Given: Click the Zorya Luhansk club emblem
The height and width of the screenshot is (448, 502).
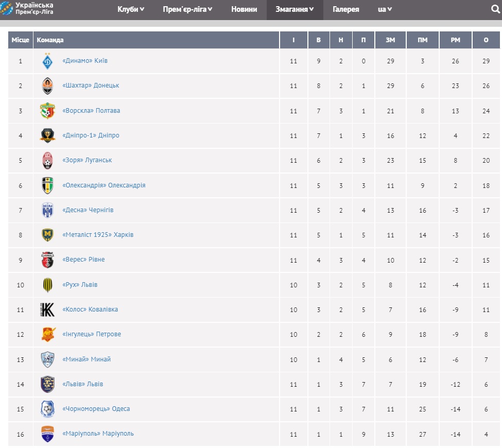Looking at the screenshot, I should [x=47, y=161].
